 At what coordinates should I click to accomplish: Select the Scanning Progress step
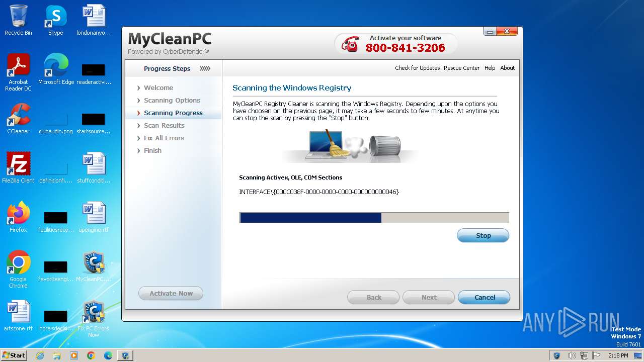click(173, 113)
